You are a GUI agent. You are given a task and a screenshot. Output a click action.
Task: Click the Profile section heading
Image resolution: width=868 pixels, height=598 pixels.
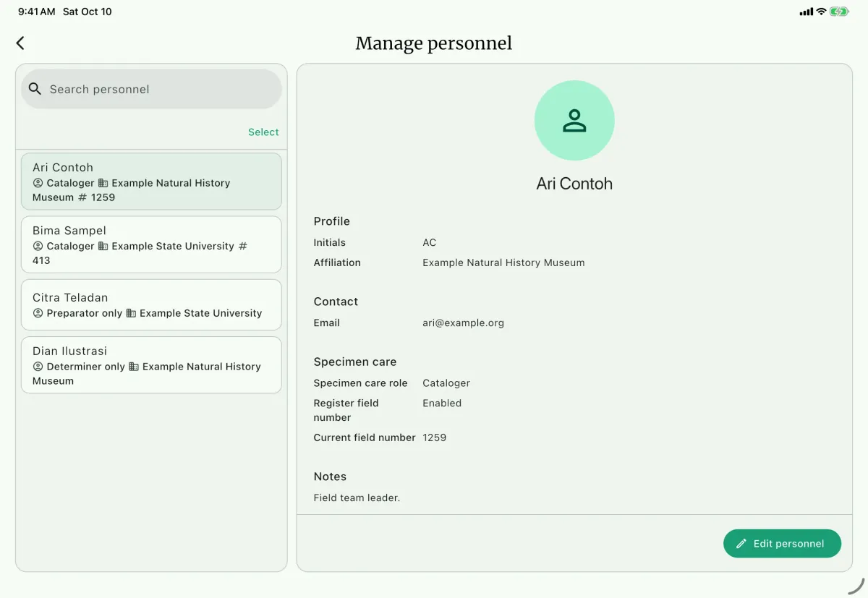click(x=331, y=221)
